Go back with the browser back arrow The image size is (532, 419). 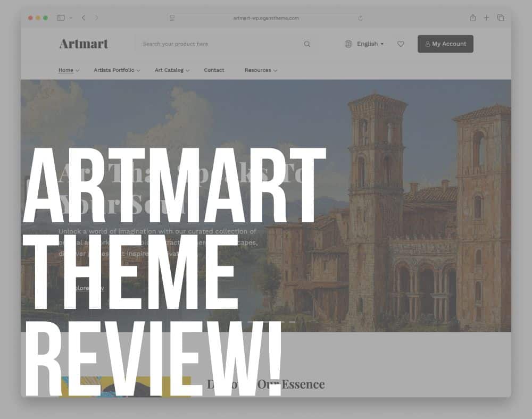(84, 18)
